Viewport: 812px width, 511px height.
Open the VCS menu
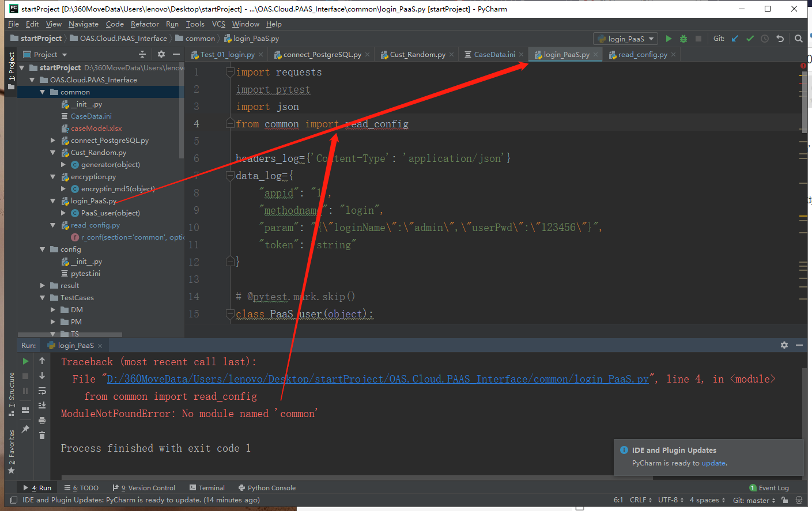click(218, 24)
